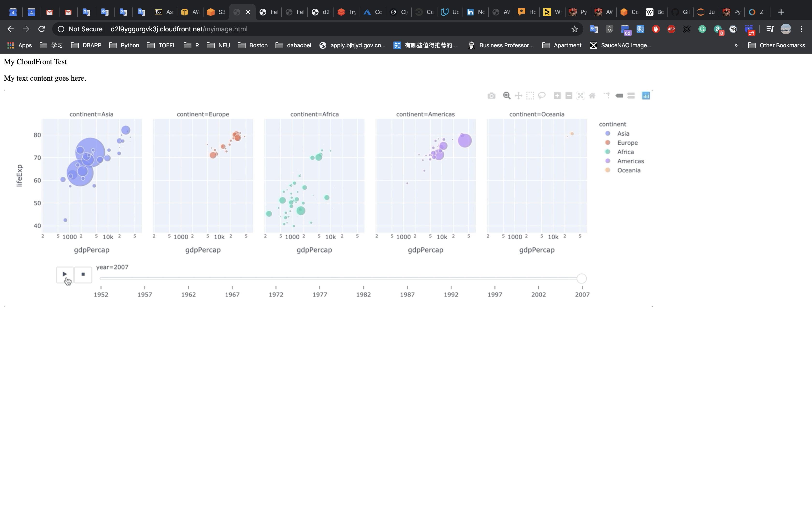812x507 pixels.
Task: Toggle Oceania legend item
Action: pyautogui.click(x=629, y=170)
